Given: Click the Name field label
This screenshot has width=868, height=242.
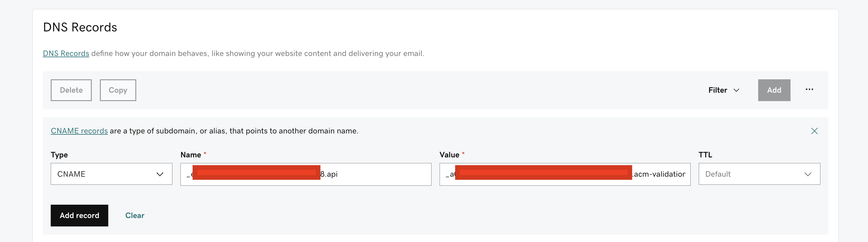Looking at the screenshot, I should click(x=190, y=155).
